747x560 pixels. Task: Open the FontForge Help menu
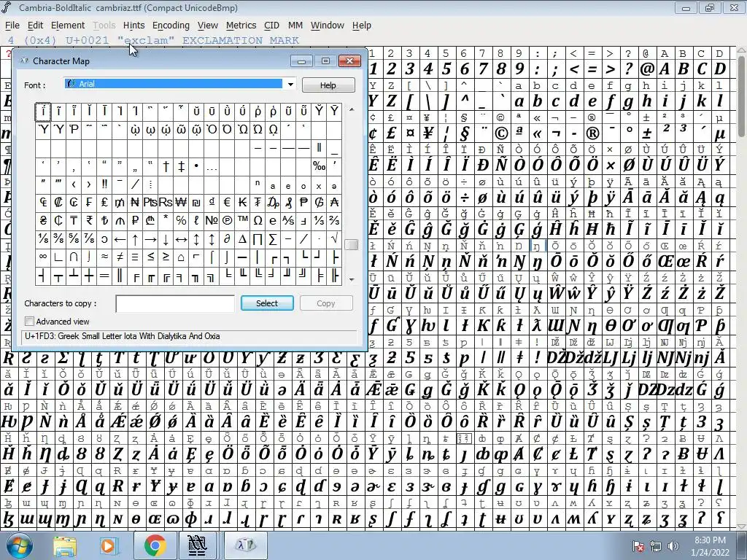pyautogui.click(x=362, y=26)
